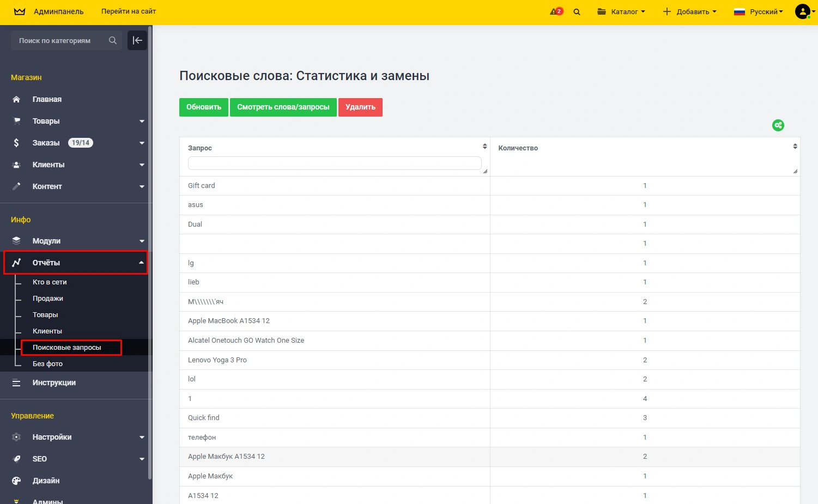Viewport: 818px width, 504px height.
Task: Open the Добавить dropdown menu
Action: point(689,11)
